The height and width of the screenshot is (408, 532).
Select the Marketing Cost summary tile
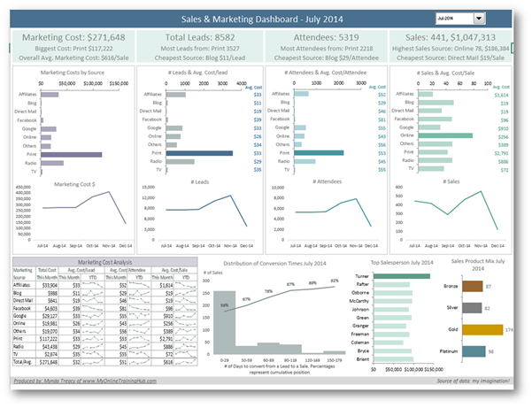tap(73, 47)
